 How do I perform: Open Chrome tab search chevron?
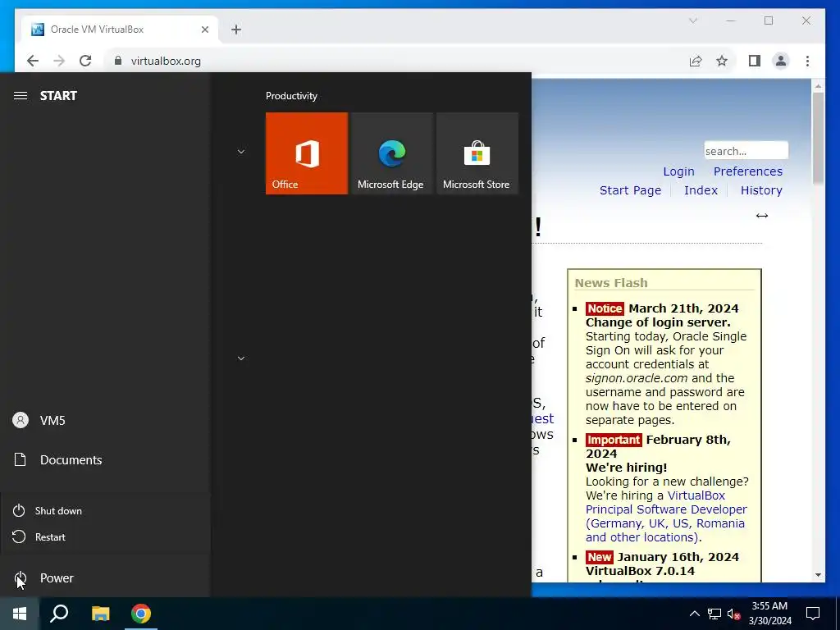pyautogui.click(x=692, y=21)
